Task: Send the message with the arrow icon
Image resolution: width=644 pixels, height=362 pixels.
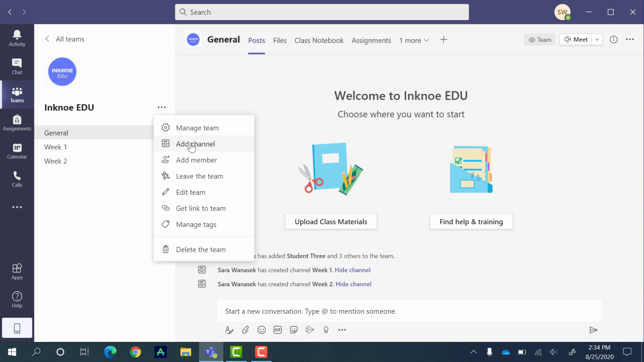Action: pos(593,330)
